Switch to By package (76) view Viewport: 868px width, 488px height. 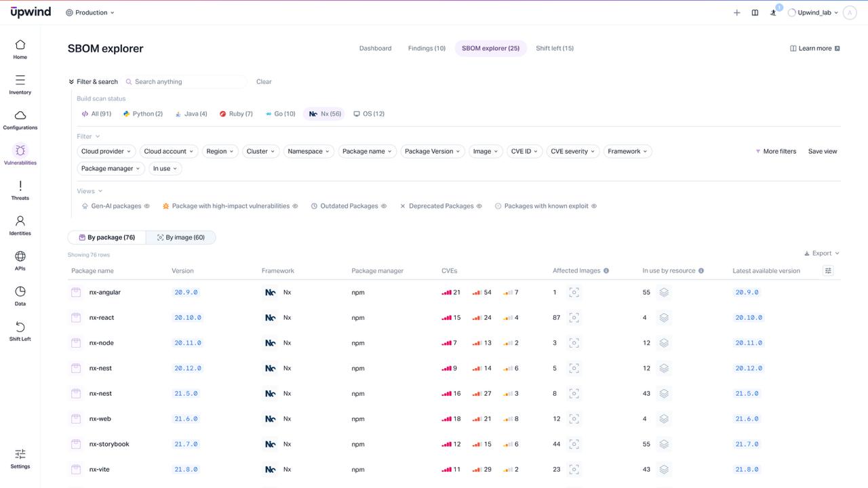(106, 237)
